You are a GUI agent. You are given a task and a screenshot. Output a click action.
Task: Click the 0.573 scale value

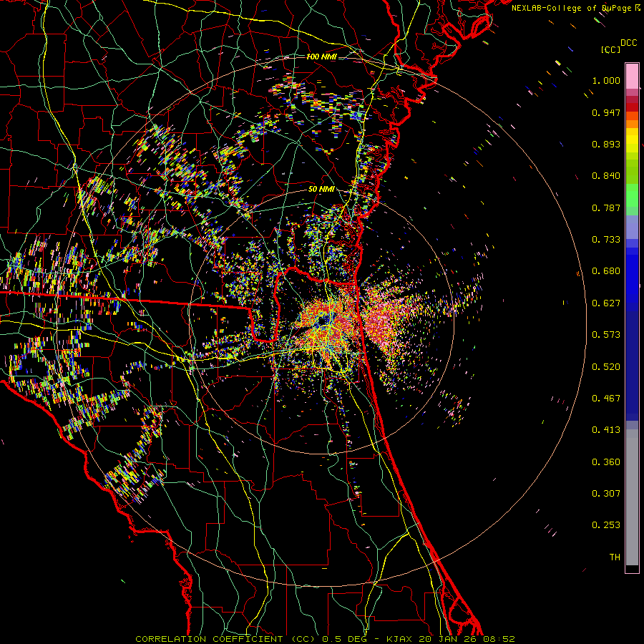(606, 335)
